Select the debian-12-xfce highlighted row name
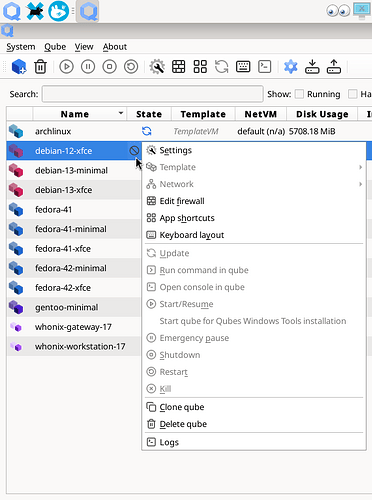The width and height of the screenshot is (372, 500). [64, 151]
